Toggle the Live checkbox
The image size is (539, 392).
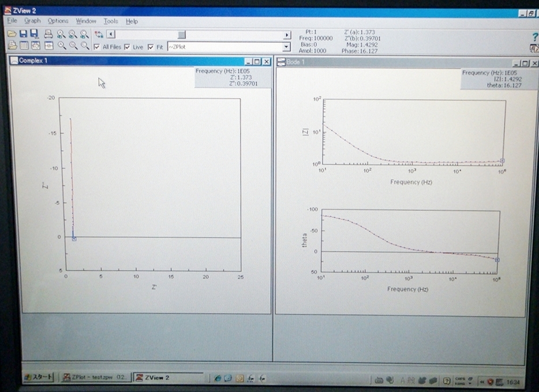click(127, 47)
